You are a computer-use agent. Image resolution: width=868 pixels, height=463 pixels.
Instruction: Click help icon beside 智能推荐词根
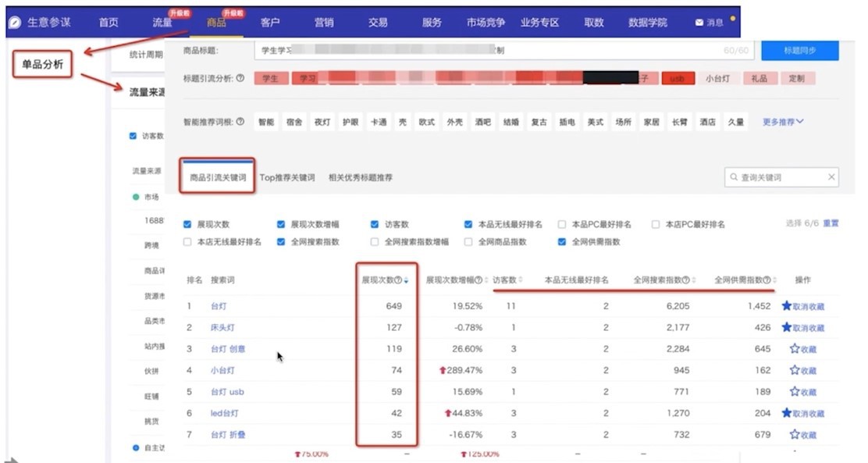pyautogui.click(x=240, y=121)
